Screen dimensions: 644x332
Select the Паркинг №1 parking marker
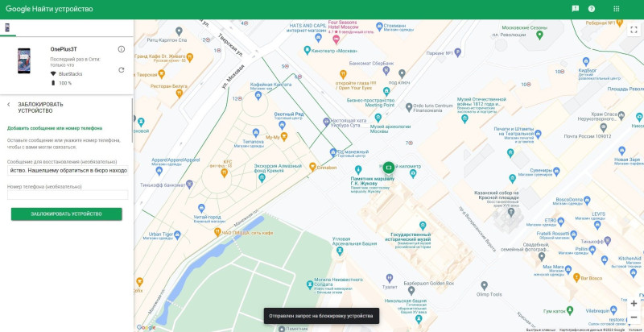[x=457, y=52]
